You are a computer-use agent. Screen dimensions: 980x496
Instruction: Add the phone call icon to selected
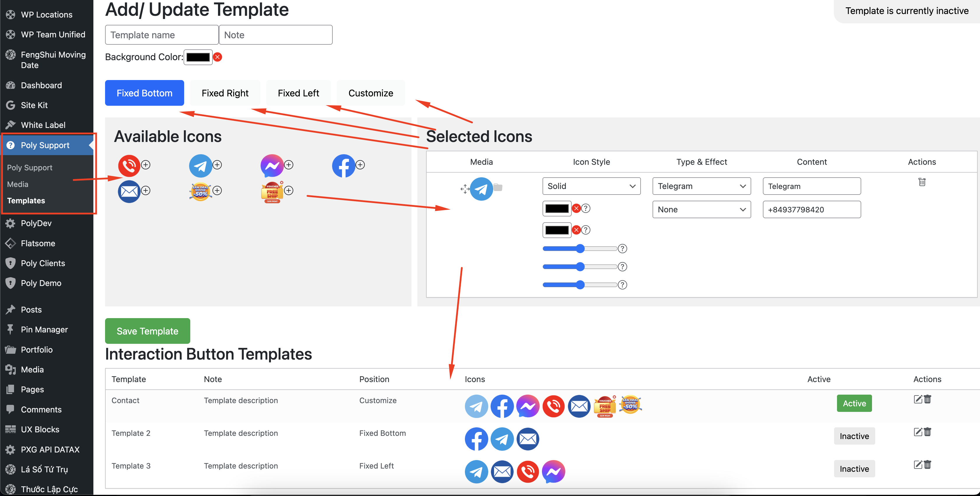[146, 165]
